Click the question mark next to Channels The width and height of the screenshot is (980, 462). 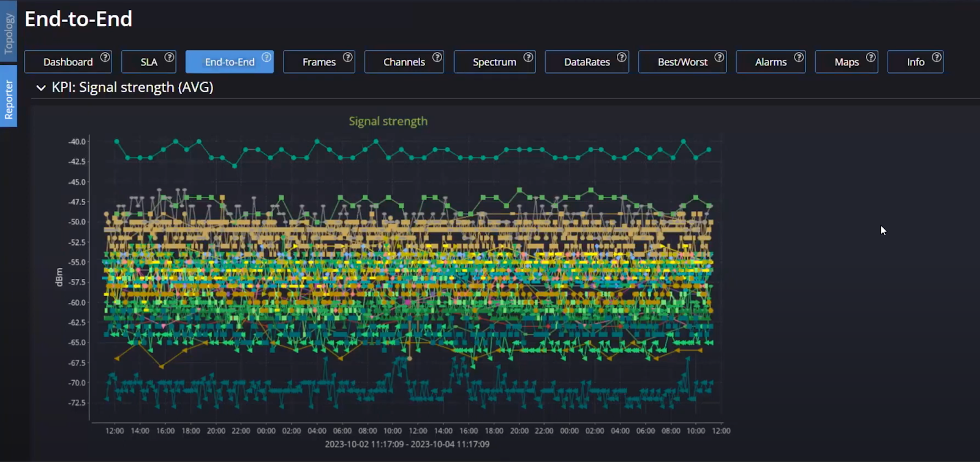(x=437, y=57)
